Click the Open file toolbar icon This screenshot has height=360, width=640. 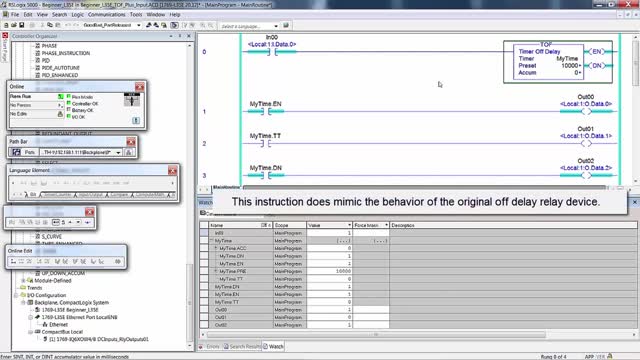click(13, 25)
